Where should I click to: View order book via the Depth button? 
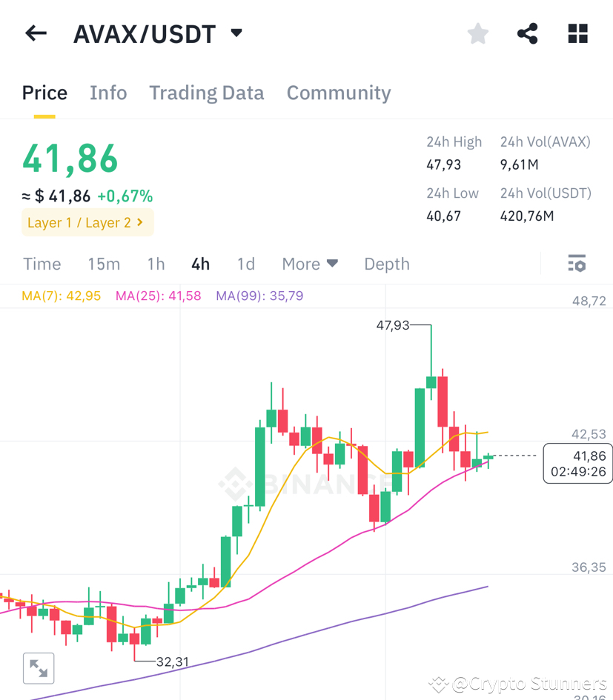tap(386, 264)
